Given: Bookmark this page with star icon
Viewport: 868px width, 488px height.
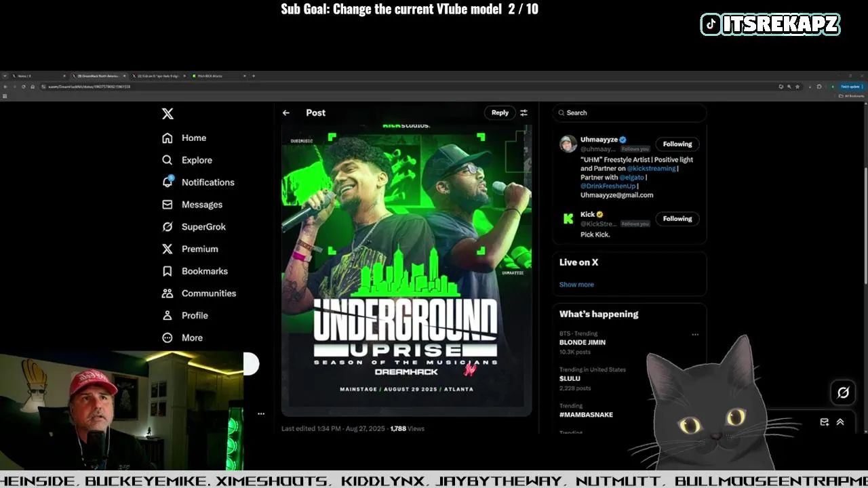Looking at the screenshot, I should pos(797,87).
